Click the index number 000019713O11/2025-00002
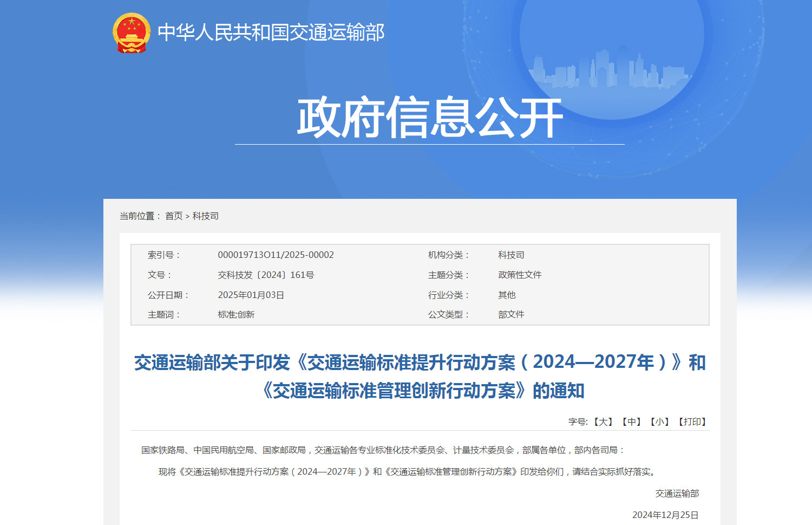812x525 pixels. [276, 255]
